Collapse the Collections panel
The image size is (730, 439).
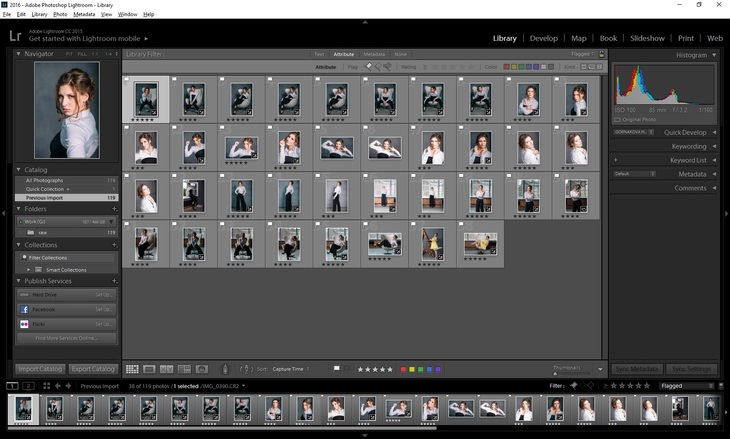point(19,245)
